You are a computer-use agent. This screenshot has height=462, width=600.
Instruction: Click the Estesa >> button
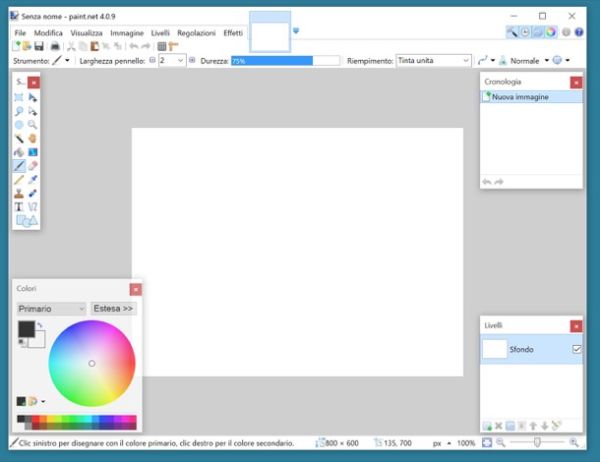point(113,309)
